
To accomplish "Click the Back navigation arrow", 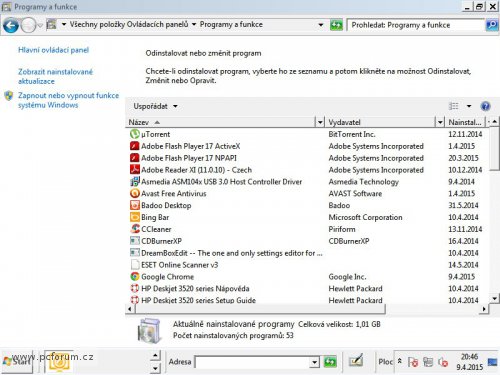I will (x=11, y=25).
